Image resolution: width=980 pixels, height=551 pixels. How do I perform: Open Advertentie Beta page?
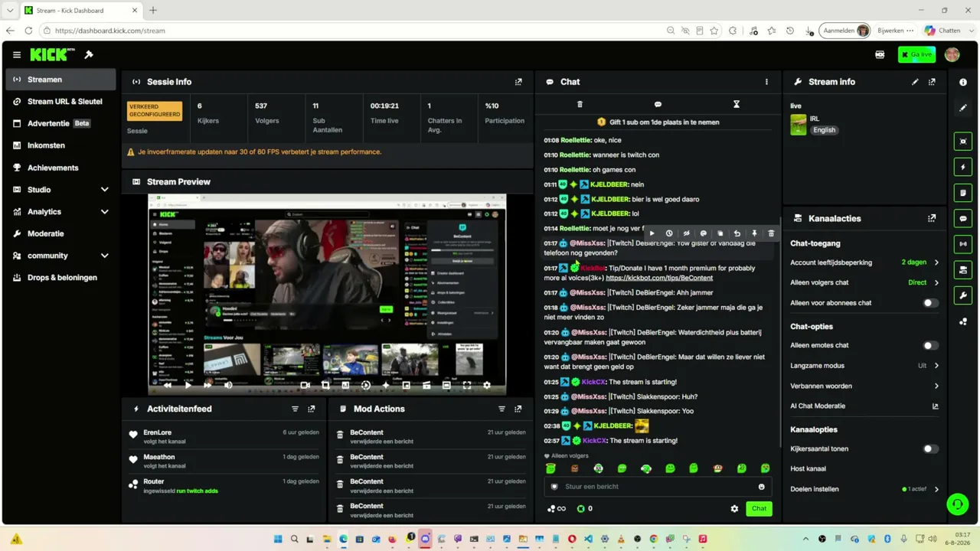coord(61,123)
